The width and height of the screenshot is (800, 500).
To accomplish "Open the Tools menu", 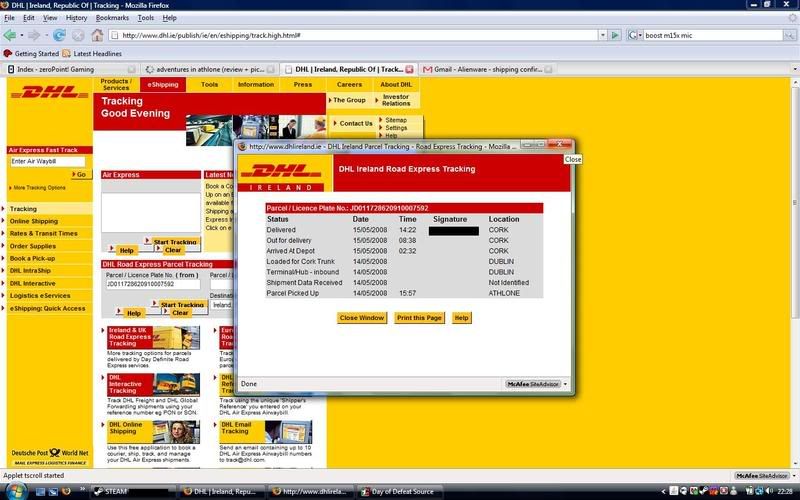I will tap(145, 17).
